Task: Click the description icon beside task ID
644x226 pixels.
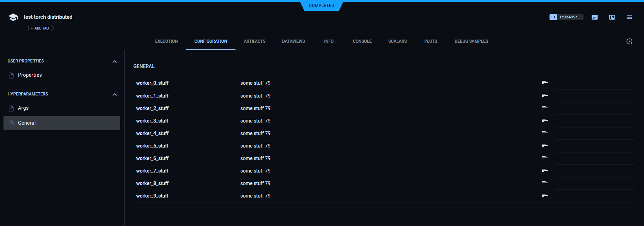Action: (x=594, y=17)
